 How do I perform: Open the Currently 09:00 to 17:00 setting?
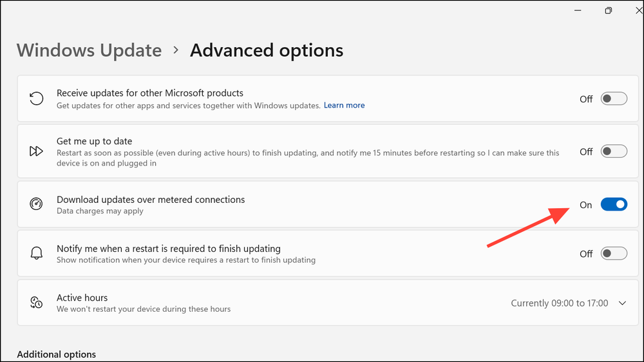coord(559,303)
